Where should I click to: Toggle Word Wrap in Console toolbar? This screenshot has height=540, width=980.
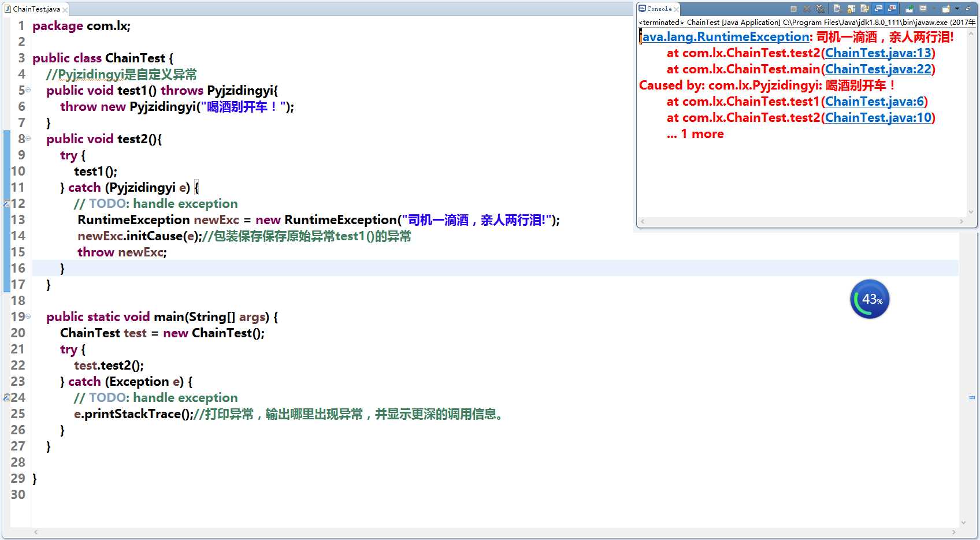point(864,9)
